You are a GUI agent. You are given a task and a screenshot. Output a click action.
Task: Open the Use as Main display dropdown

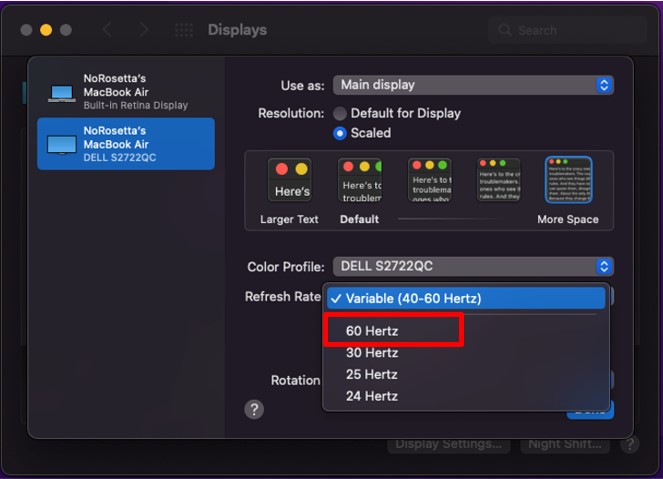(x=473, y=85)
